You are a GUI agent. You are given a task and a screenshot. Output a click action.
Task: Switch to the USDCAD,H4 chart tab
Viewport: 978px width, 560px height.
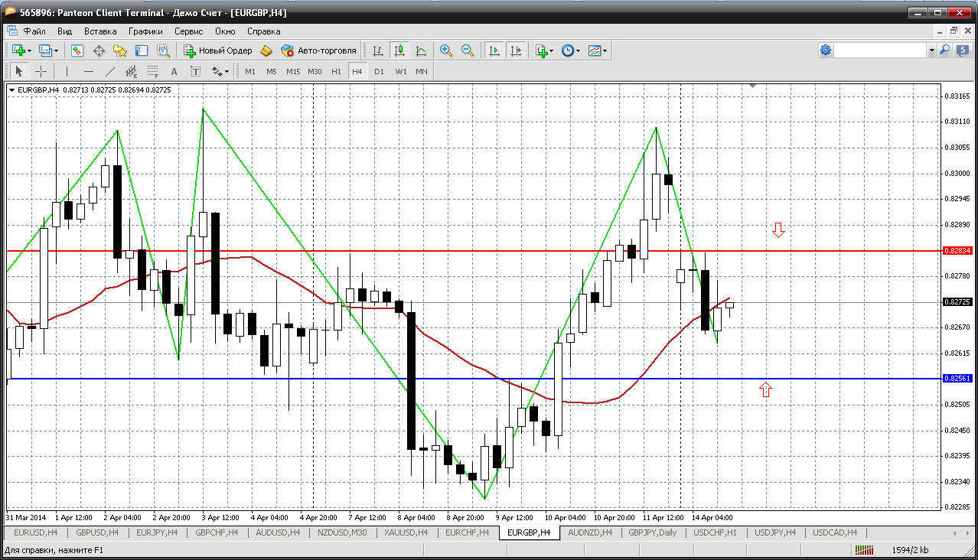point(835,532)
